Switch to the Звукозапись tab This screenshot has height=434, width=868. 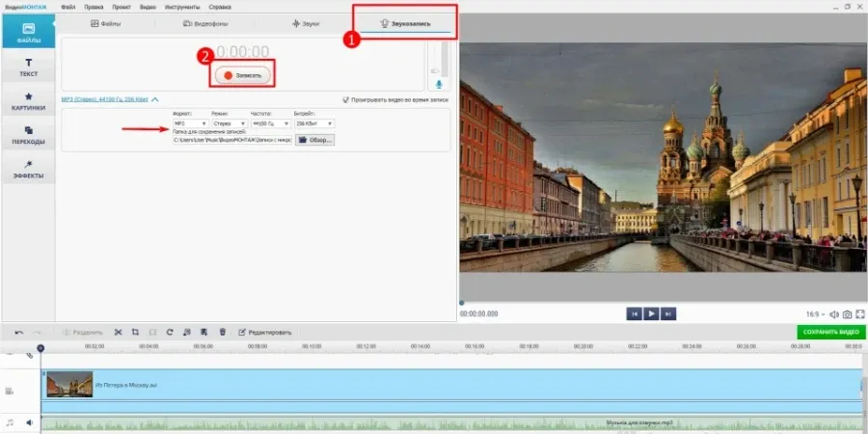[405, 24]
